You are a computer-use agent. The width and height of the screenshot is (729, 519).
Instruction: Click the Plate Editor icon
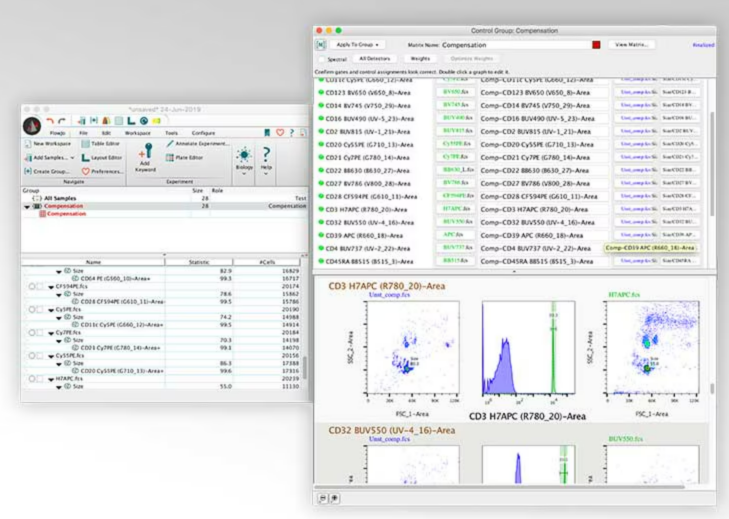point(170,158)
